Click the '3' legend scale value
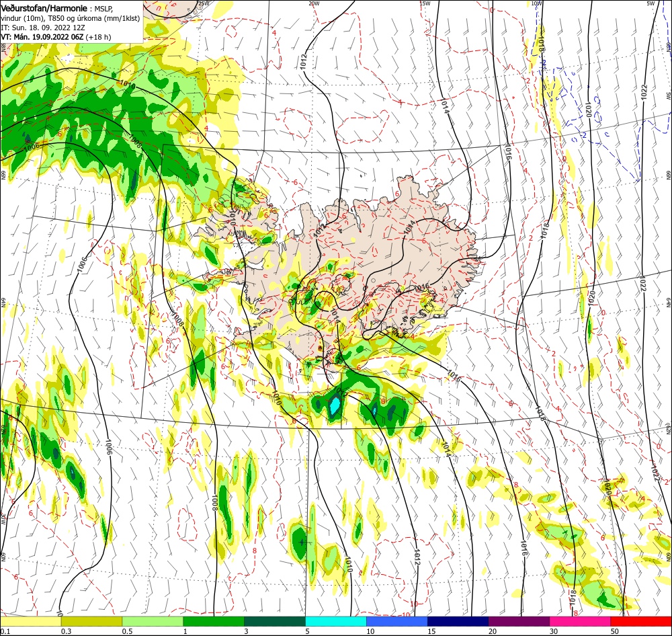672x636 pixels. click(247, 631)
